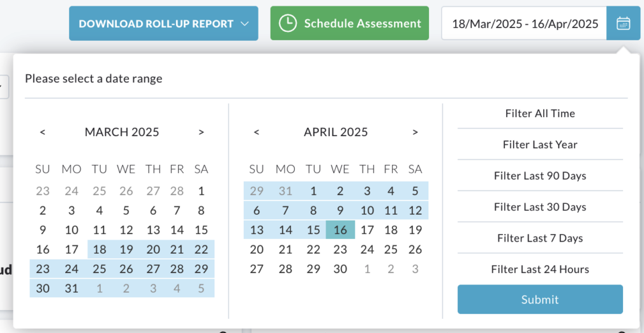Click the clock icon on Schedule Assessment
Screen dimensions: 644x333
click(287, 24)
